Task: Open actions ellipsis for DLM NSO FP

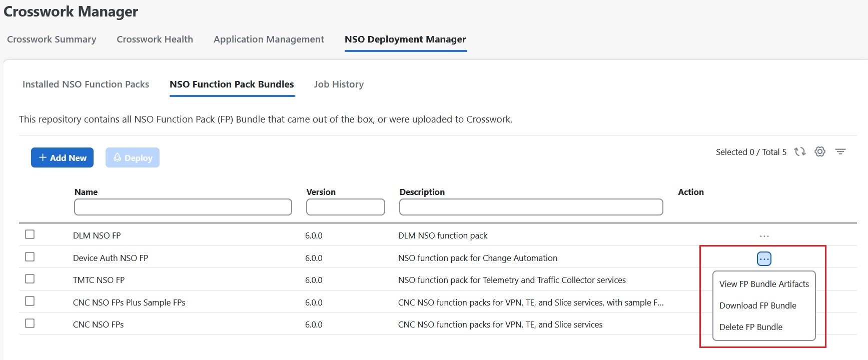Action: (764, 236)
